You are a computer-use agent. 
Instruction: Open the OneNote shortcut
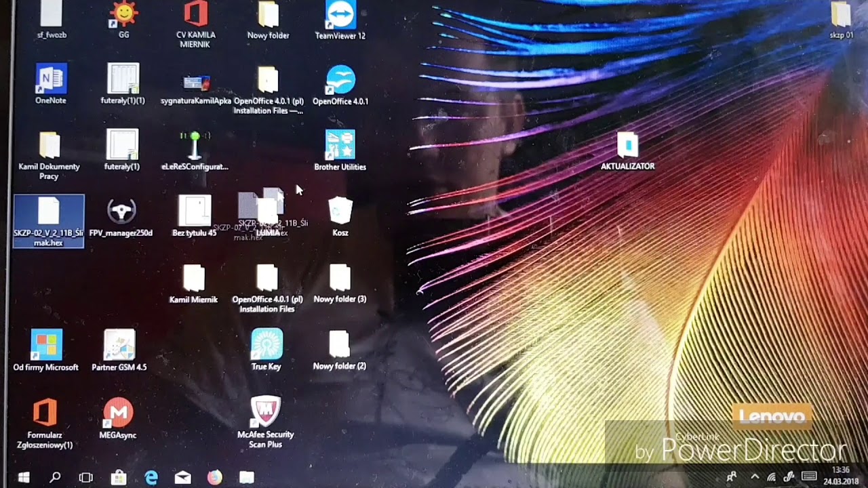pos(51,84)
